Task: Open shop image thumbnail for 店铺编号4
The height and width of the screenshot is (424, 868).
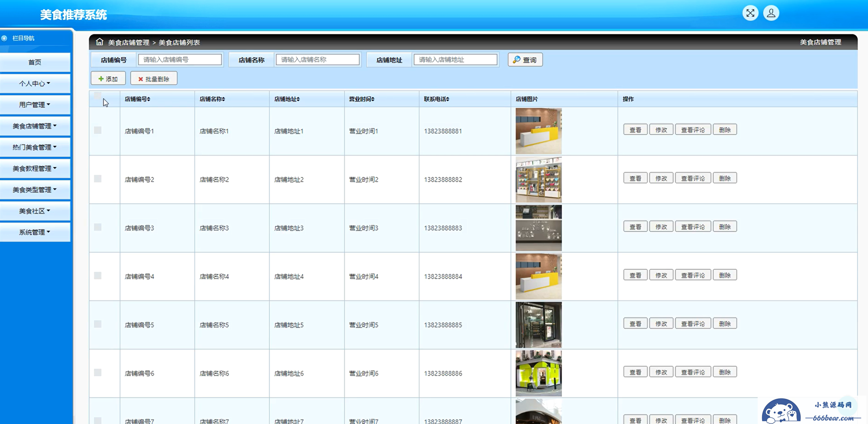Action: [538, 276]
